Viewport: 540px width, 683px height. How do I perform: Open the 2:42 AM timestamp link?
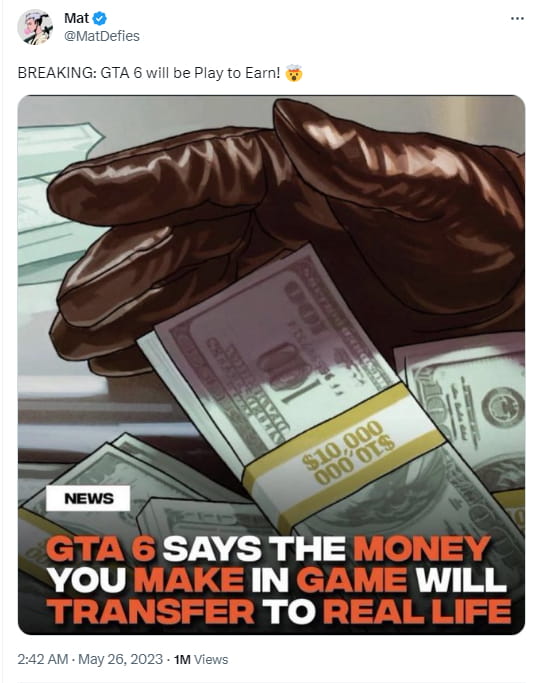click(x=43, y=659)
